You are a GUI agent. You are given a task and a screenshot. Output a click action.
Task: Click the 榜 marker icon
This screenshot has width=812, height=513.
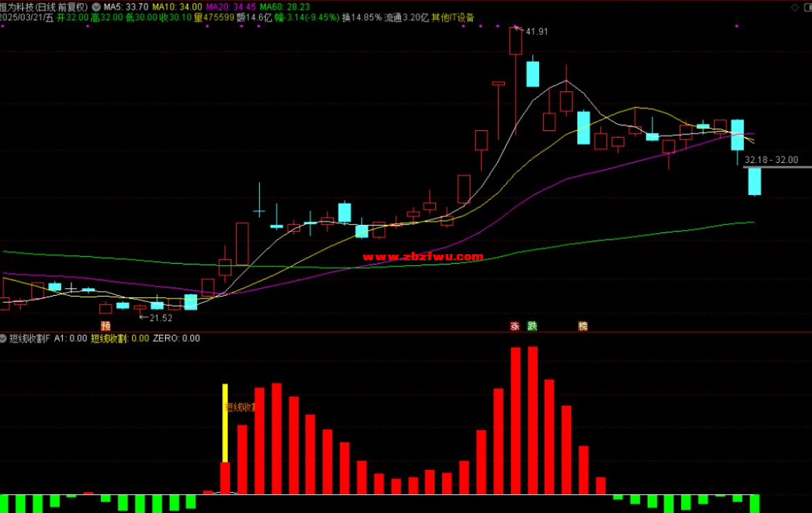tap(583, 326)
